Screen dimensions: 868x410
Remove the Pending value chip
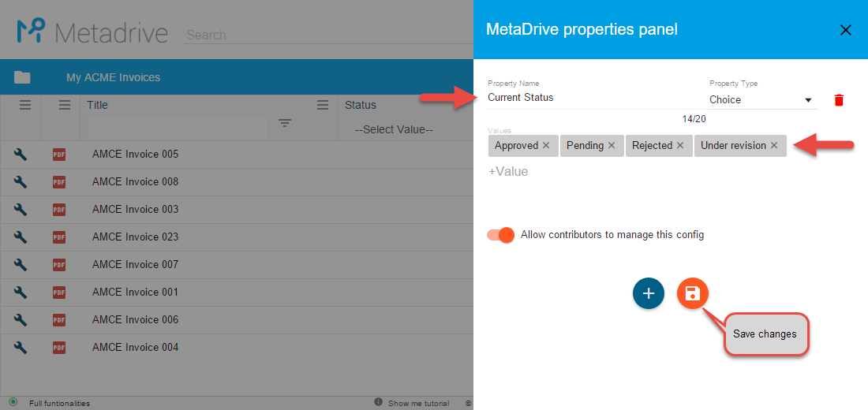pyautogui.click(x=611, y=146)
